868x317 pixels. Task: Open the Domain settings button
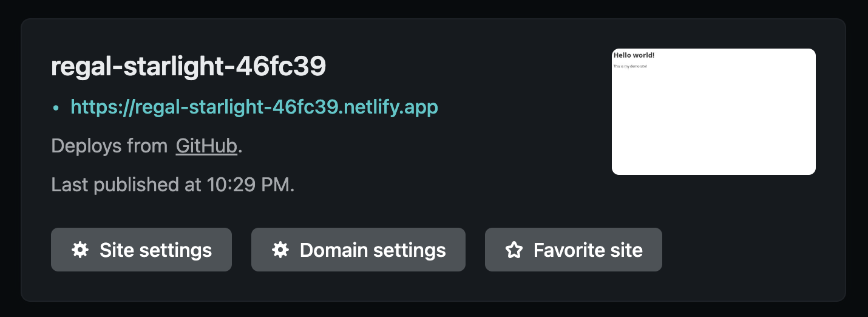[x=358, y=250]
